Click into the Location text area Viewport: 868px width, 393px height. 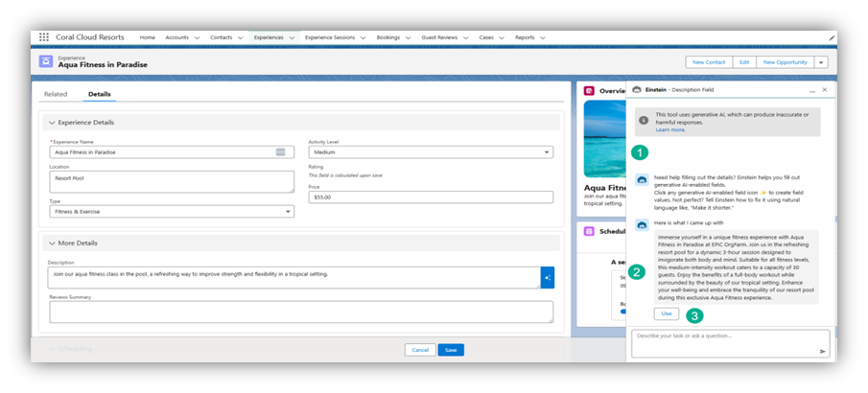[x=172, y=181]
